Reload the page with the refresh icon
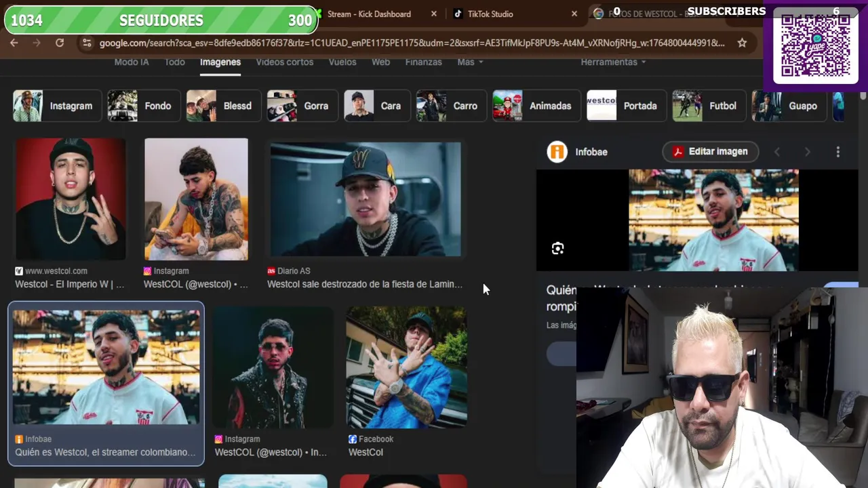The image size is (868, 488). (x=60, y=43)
